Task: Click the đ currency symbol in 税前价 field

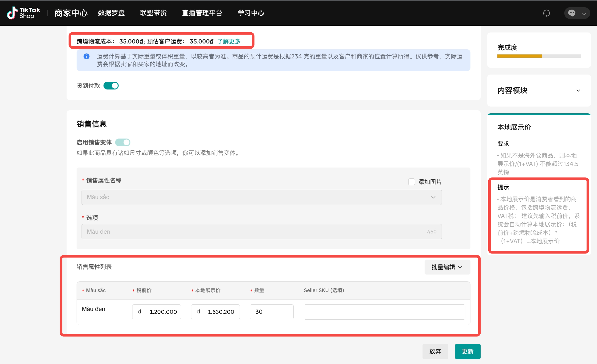Action: [x=139, y=312]
